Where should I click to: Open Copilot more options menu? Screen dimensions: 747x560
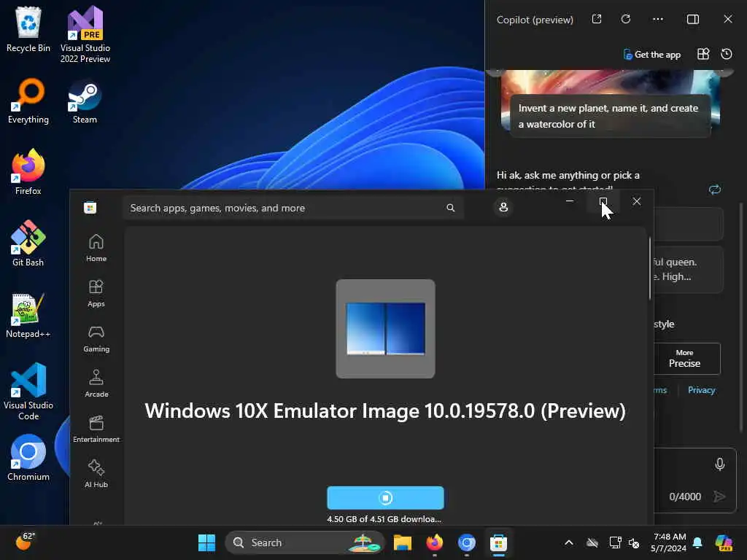click(x=658, y=19)
